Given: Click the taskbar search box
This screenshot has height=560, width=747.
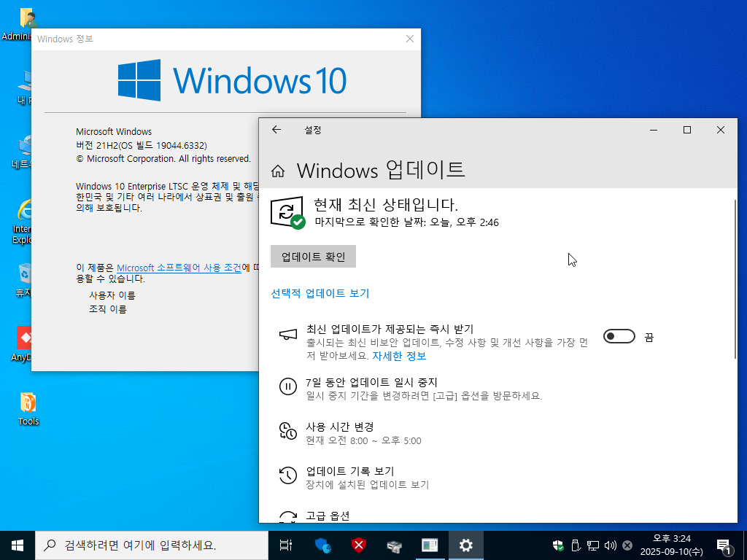Looking at the screenshot, I should pos(152,545).
